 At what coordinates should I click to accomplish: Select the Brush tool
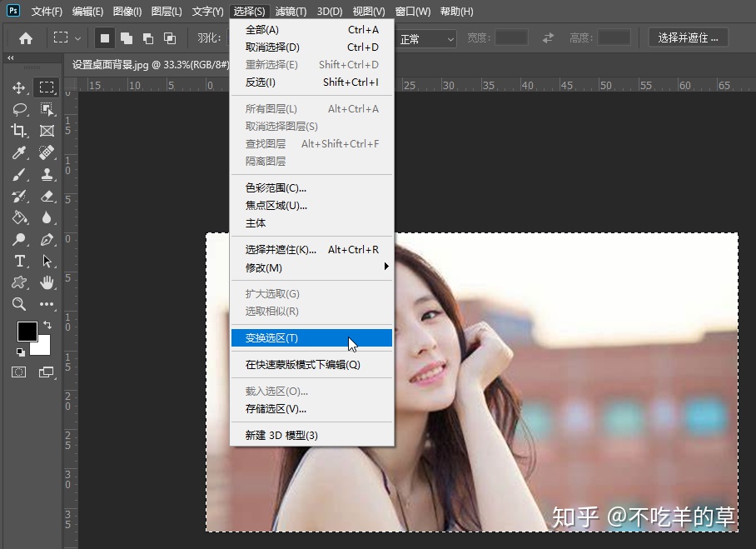click(19, 174)
